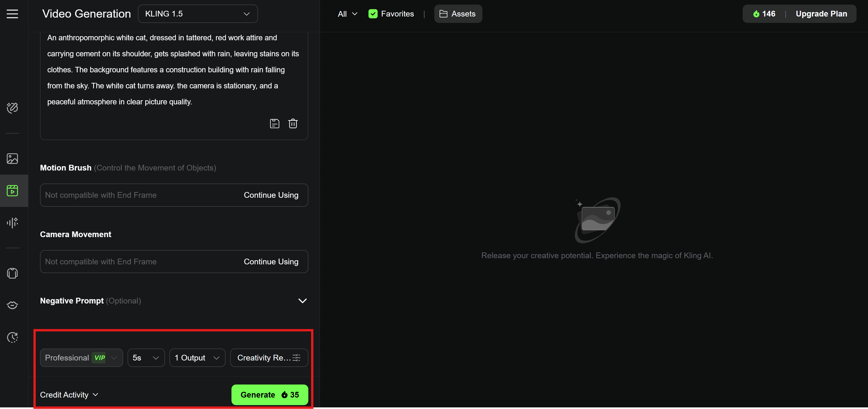The width and height of the screenshot is (868, 409).
Task: Click the Generate button
Action: (x=269, y=395)
